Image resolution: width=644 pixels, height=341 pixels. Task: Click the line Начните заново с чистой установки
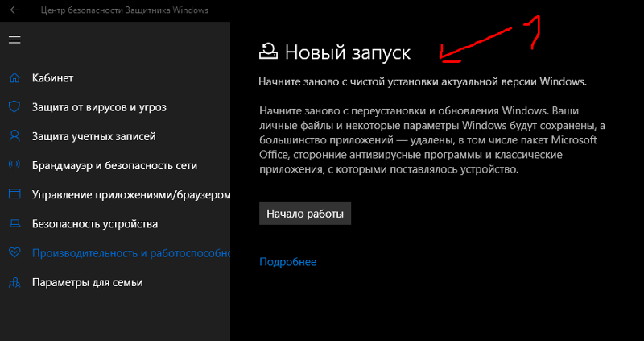[423, 81]
